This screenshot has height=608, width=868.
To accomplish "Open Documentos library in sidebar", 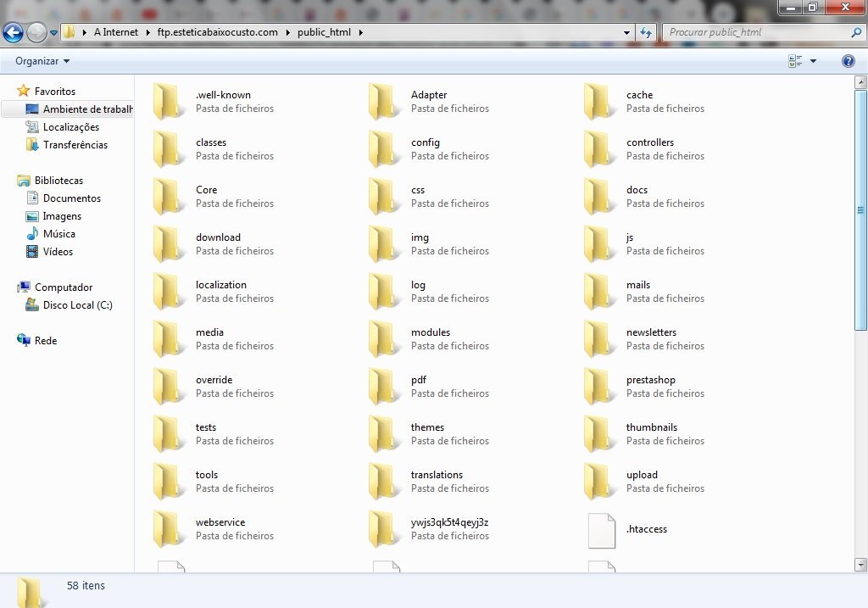I will tap(72, 198).
